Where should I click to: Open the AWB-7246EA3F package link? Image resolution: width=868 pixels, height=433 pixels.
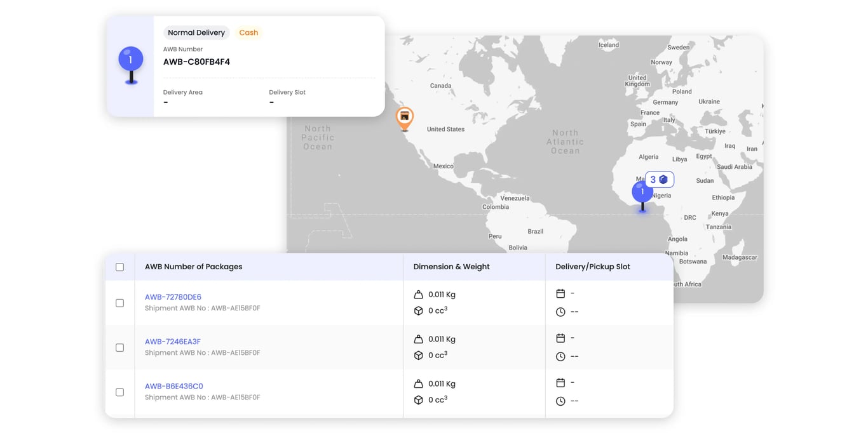click(x=173, y=341)
